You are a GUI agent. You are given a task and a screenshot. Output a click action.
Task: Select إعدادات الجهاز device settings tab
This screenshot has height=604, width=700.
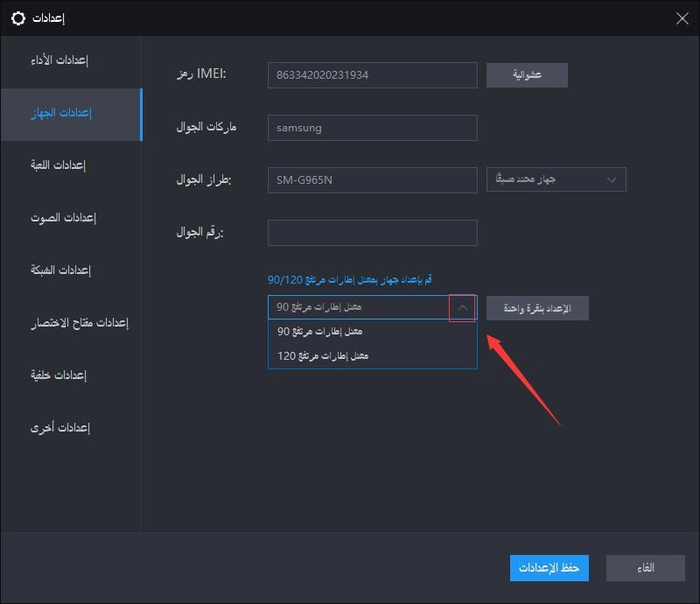72,115
